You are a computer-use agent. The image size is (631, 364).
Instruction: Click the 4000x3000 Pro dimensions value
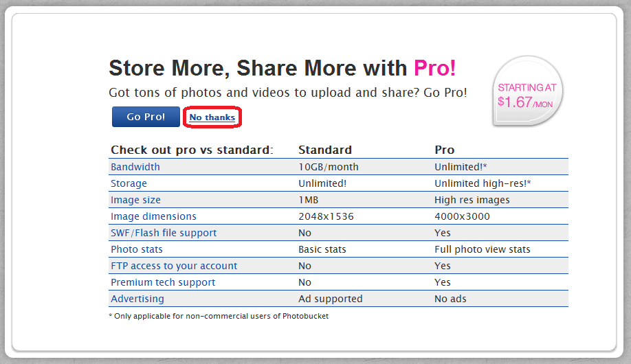pyautogui.click(x=462, y=216)
